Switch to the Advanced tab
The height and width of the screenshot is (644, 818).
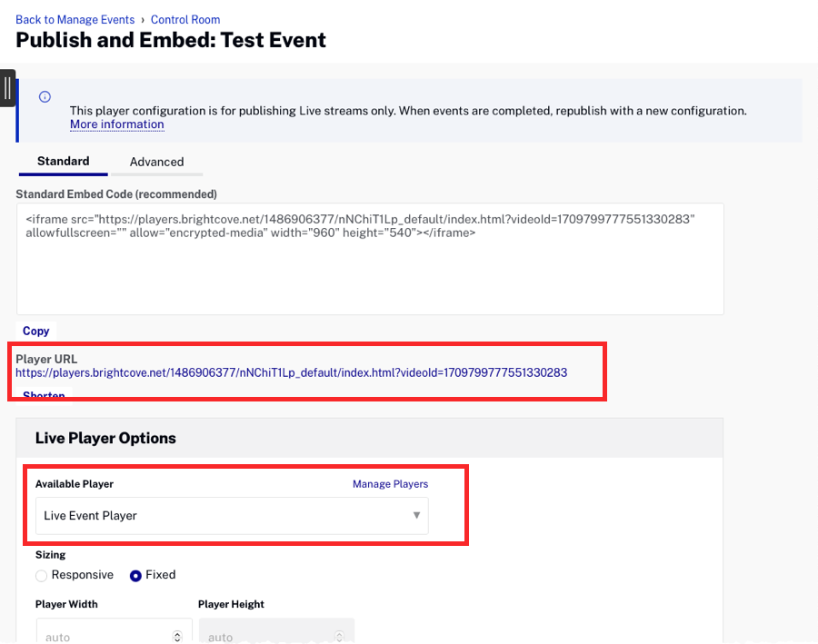(156, 162)
